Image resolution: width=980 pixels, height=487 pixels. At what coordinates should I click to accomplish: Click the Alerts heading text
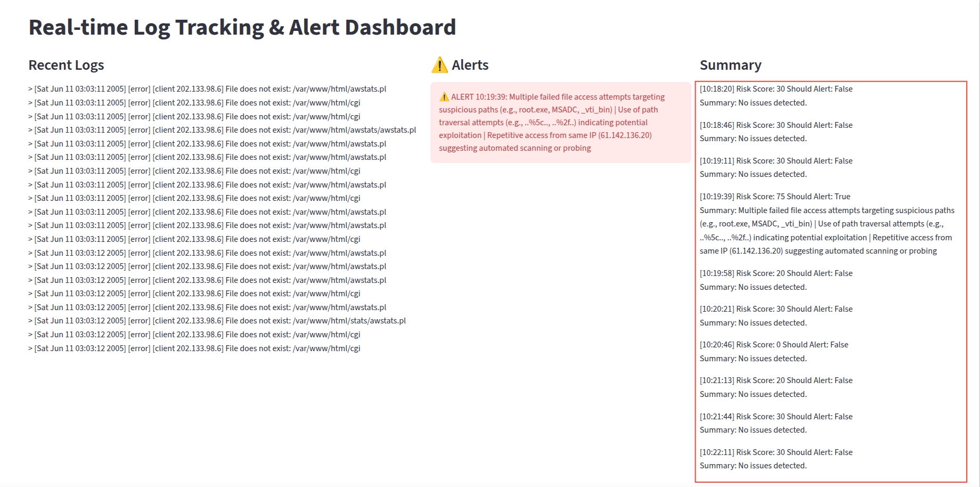pos(470,65)
